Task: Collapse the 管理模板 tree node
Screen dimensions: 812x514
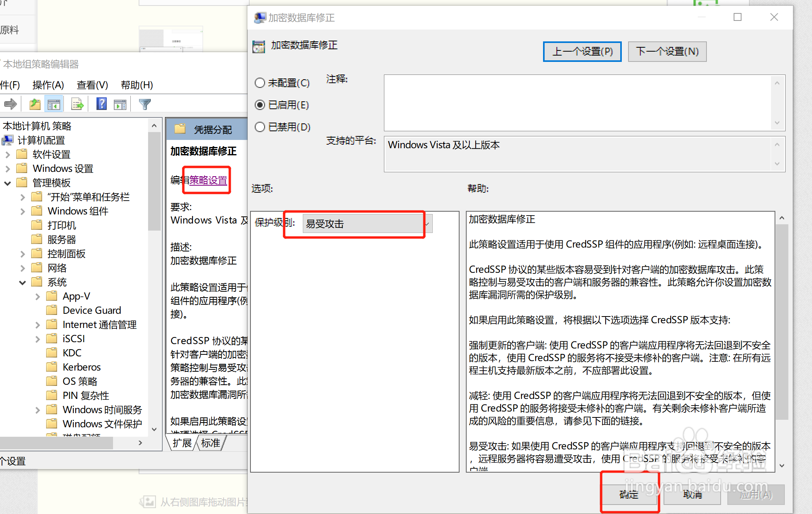Action: pyautogui.click(x=7, y=183)
